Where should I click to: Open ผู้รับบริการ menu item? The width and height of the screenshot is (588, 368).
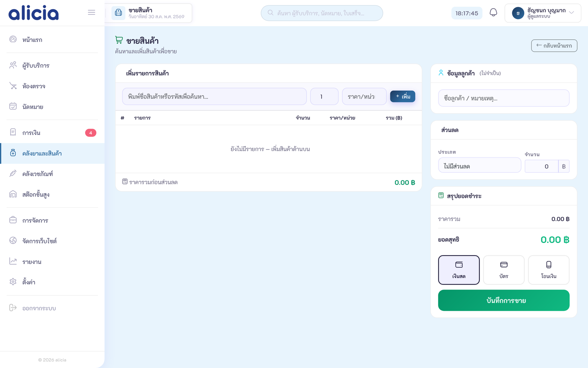click(x=52, y=65)
